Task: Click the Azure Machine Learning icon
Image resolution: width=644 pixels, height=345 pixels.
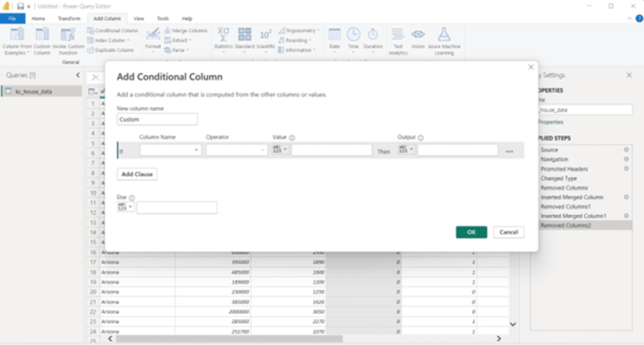Action: [444, 34]
